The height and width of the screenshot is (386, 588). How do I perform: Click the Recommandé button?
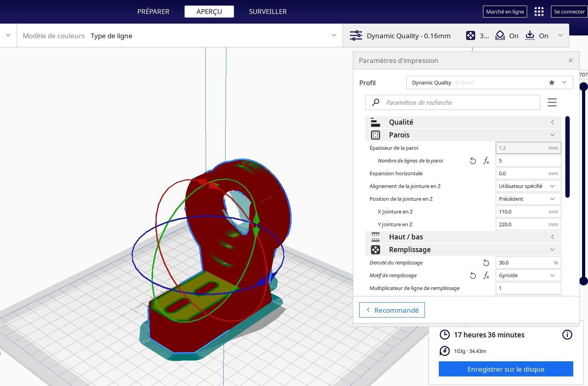392,310
